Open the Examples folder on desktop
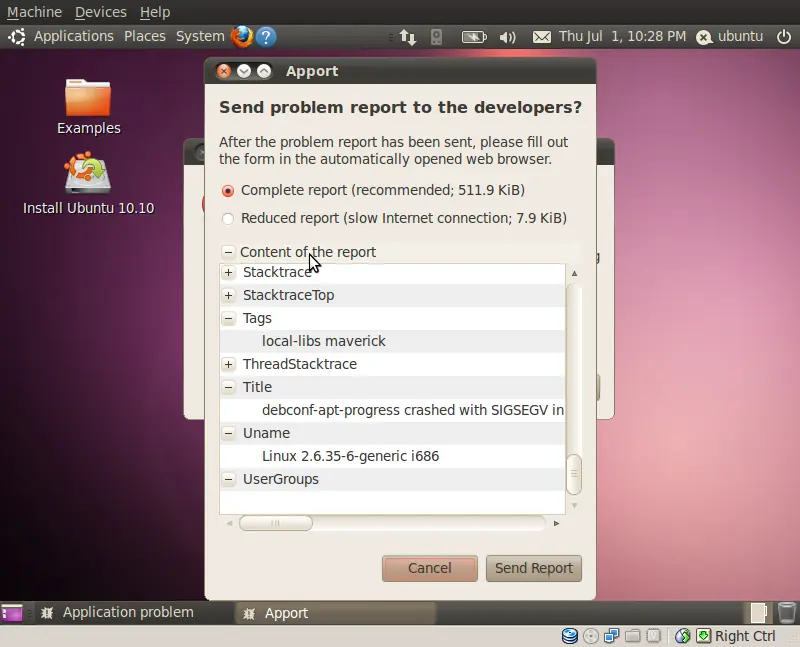800x647 pixels. click(x=88, y=107)
